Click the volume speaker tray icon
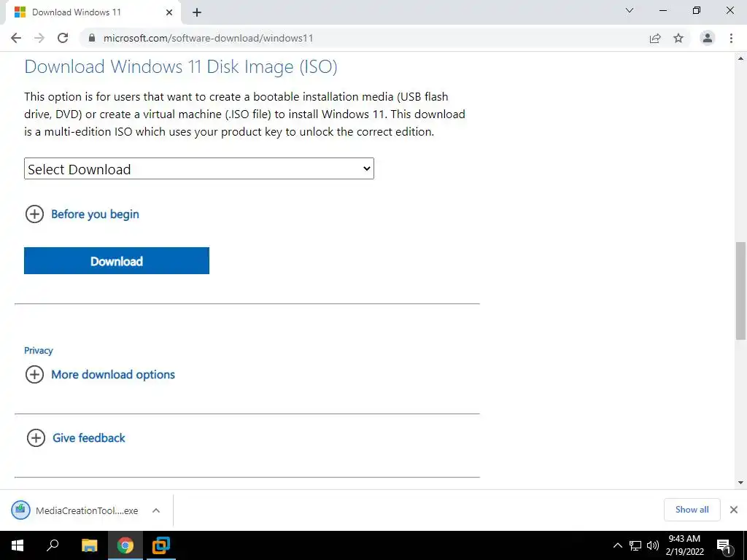Viewport: 747px width, 560px height. tap(653, 545)
